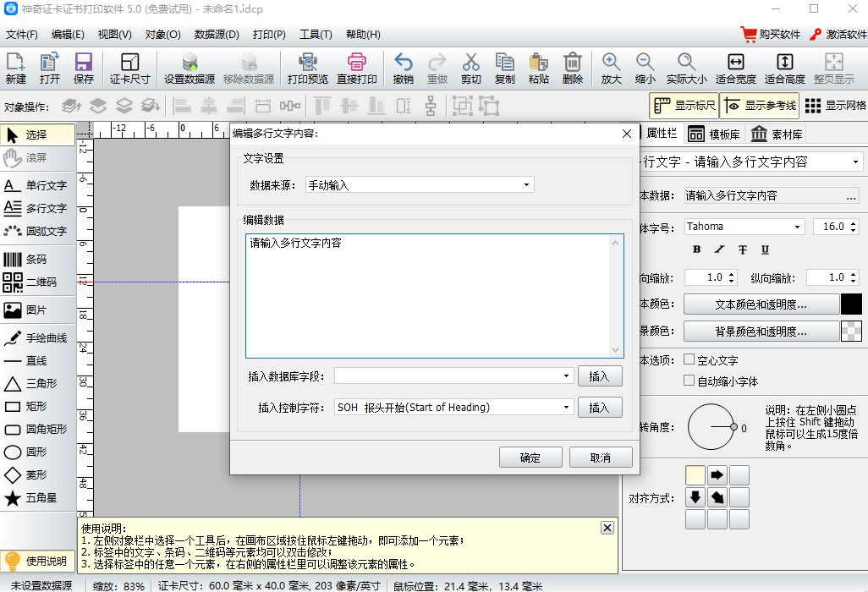Fit to height with 适合高度

[x=784, y=68]
